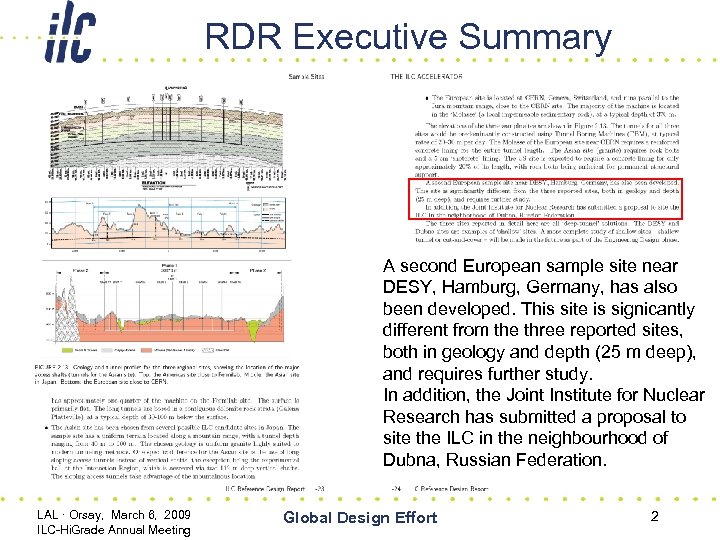Click the line 'Dubna, Russian Federation.'
The width and height of the screenshot is (720, 540).
point(495,460)
